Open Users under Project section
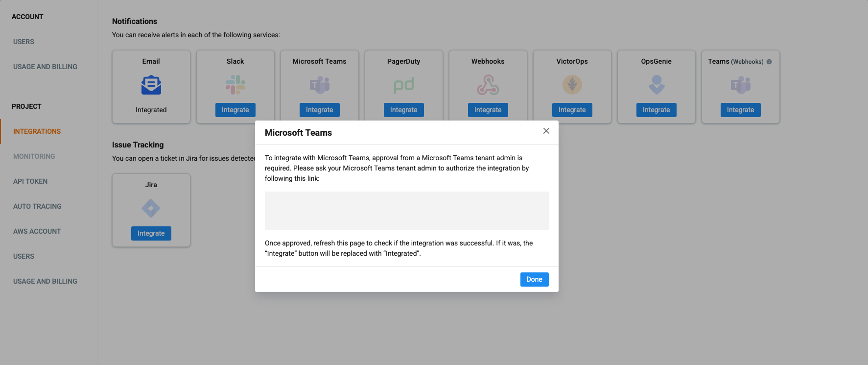 coord(23,256)
